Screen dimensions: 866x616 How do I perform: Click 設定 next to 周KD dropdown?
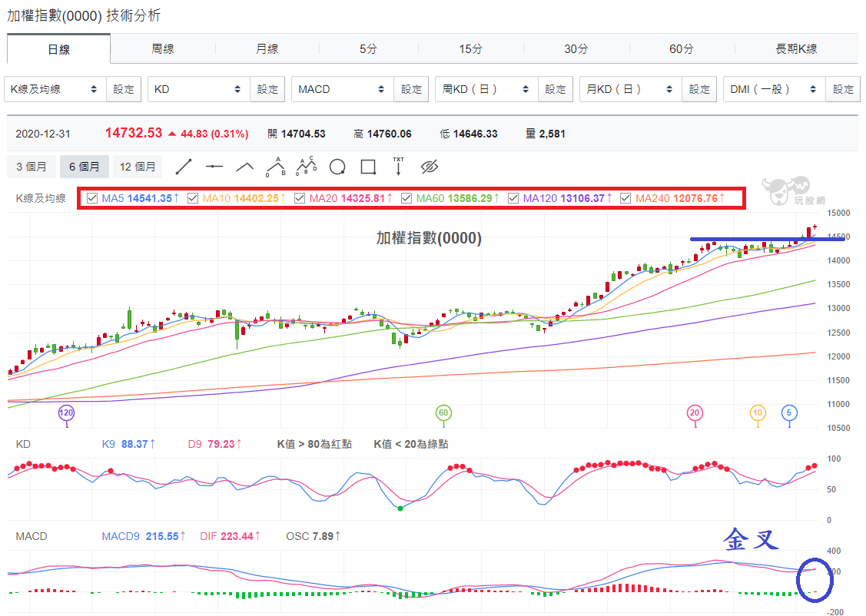click(556, 89)
